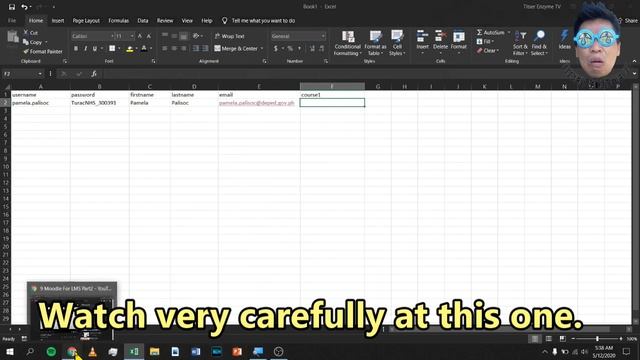Click the Insert Function fx icon
This screenshot has width=640, height=360.
click(94, 74)
